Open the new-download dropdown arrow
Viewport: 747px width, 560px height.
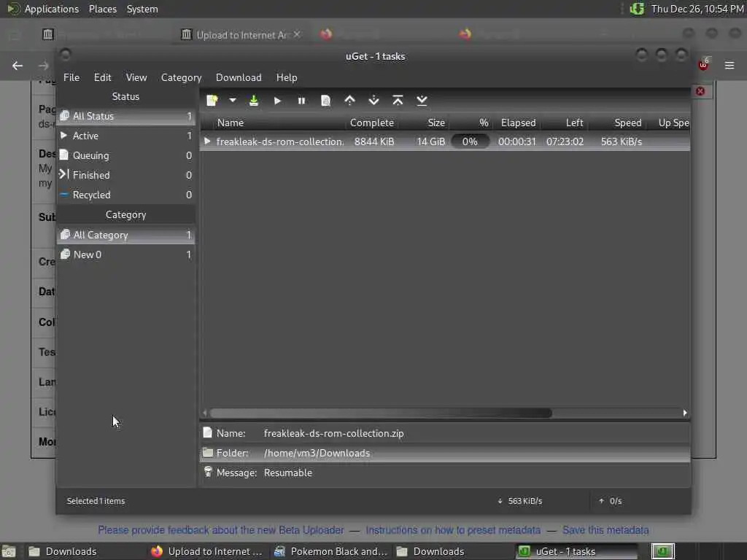pyautogui.click(x=233, y=101)
